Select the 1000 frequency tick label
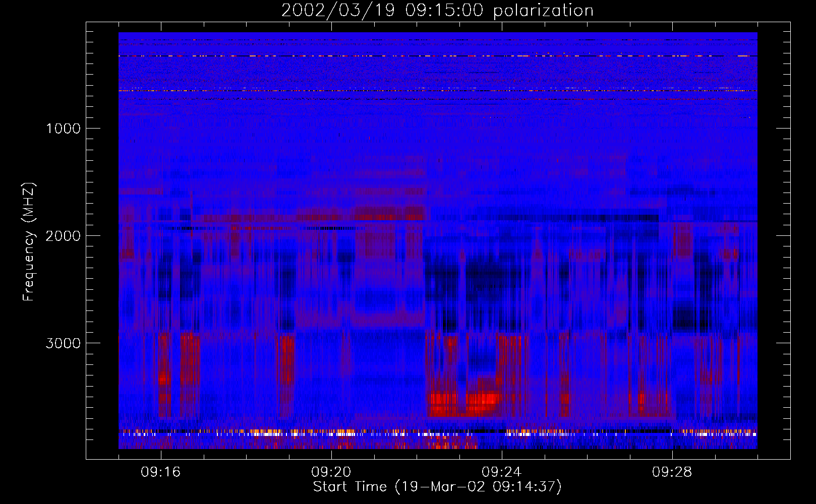The width and height of the screenshot is (816, 504). pyautogui.click(x=63, y=129)
